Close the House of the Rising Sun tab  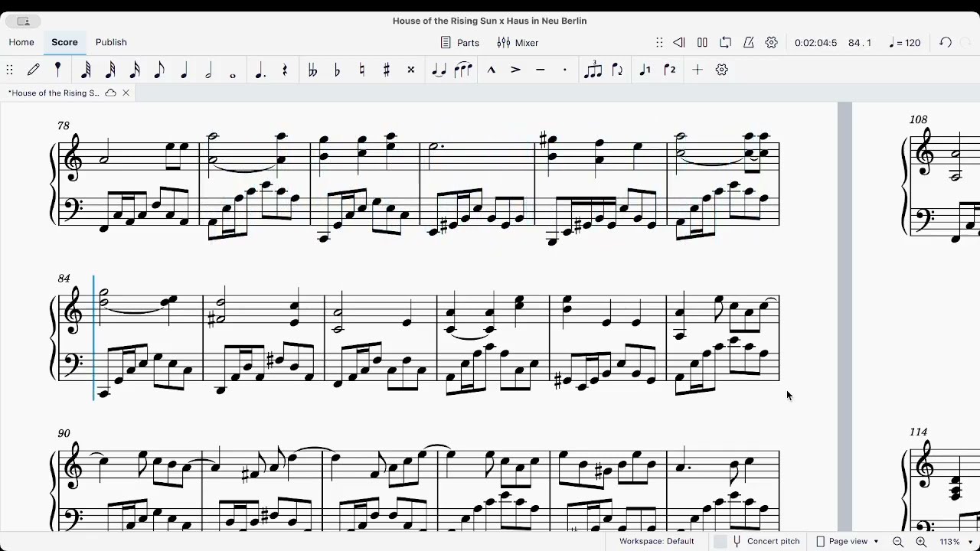126,93
